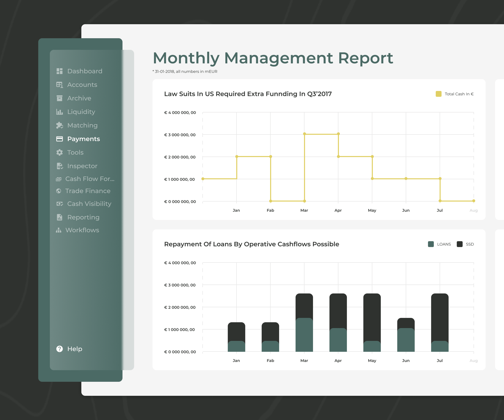
Task: Click the Liquidity bar-chart icon
Action: 59,112
